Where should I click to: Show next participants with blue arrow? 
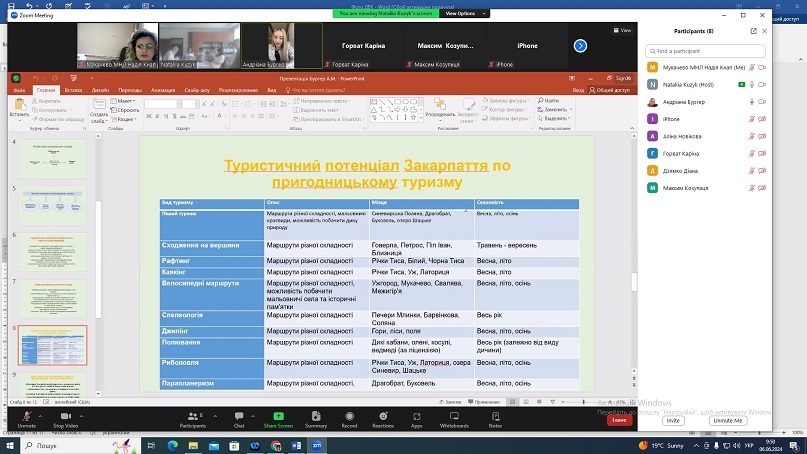pos(580,46)
